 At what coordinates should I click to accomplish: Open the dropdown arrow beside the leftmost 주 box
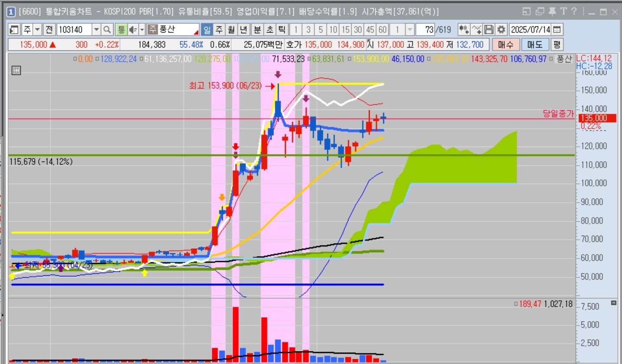tap(37, 29)
